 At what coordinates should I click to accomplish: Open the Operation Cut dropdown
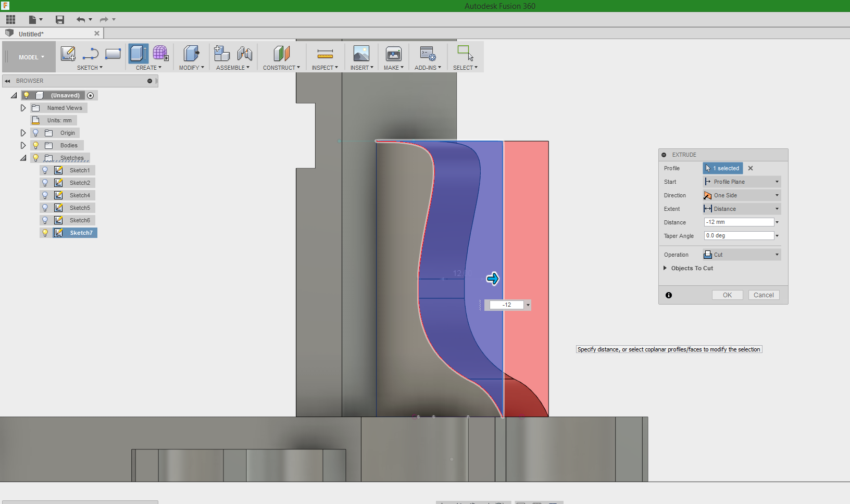[x=742, y=255]
